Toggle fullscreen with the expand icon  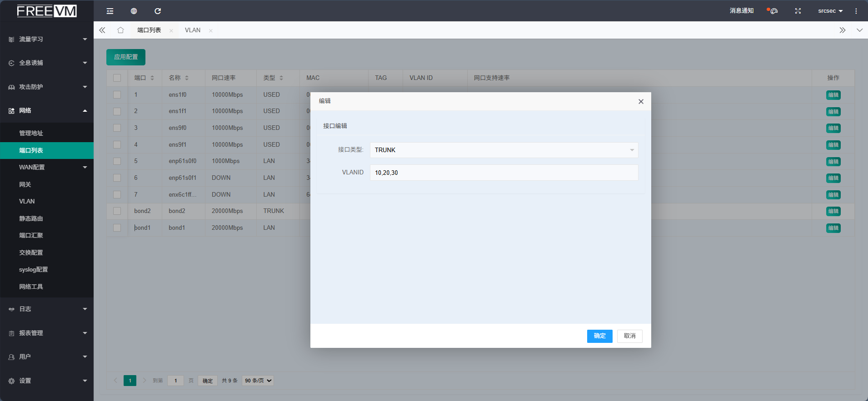798,11
